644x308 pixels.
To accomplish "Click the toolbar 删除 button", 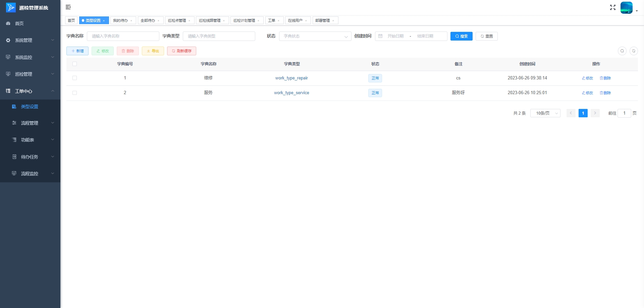I will 128,51.
